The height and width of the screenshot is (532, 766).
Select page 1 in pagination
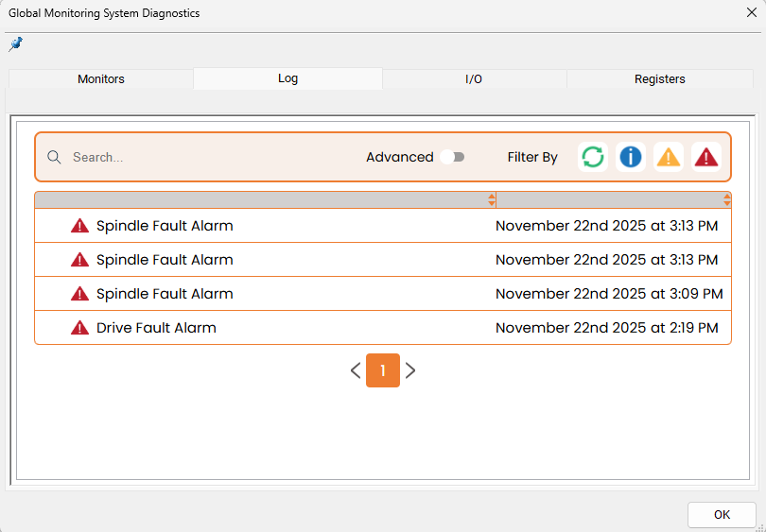[383, 370]
